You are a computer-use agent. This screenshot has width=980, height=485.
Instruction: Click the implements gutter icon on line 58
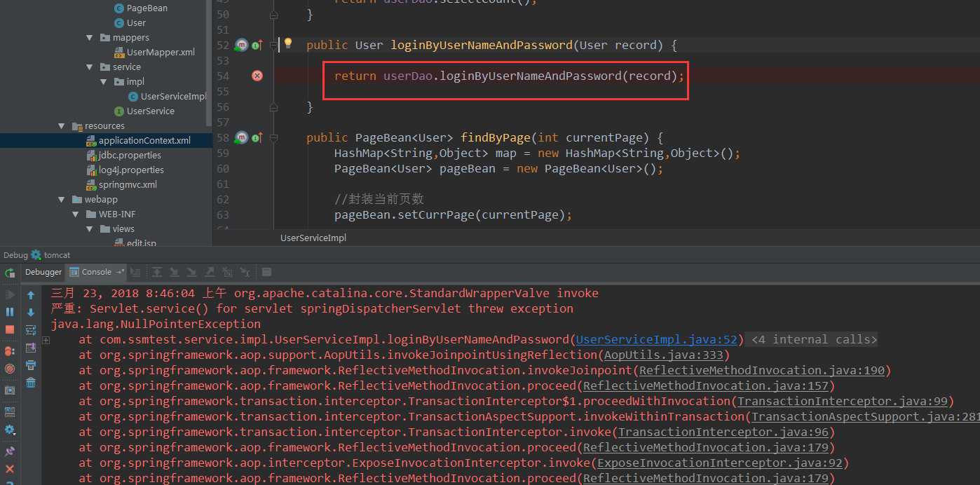(257, 137)
